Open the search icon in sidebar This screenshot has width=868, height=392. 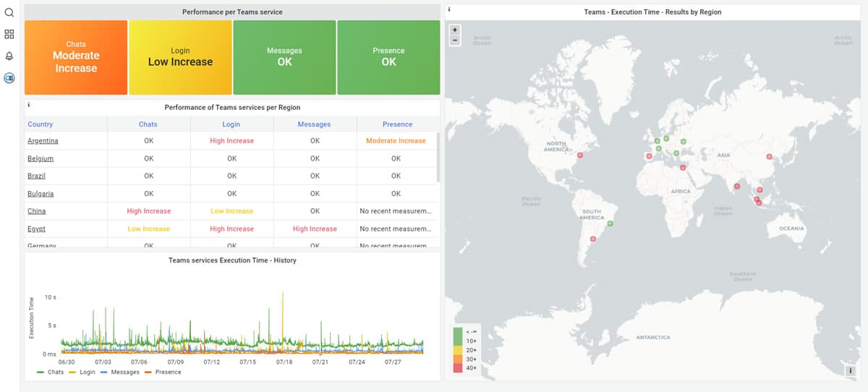coord(9,12)
